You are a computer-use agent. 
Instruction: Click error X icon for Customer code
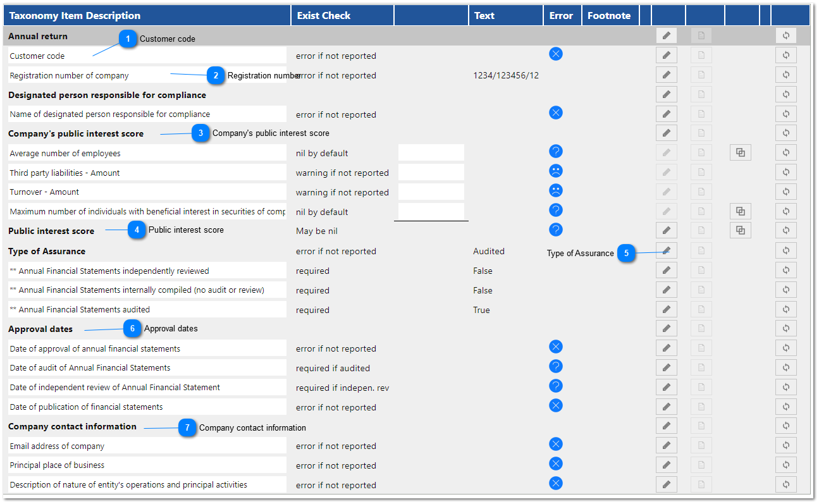556,54
